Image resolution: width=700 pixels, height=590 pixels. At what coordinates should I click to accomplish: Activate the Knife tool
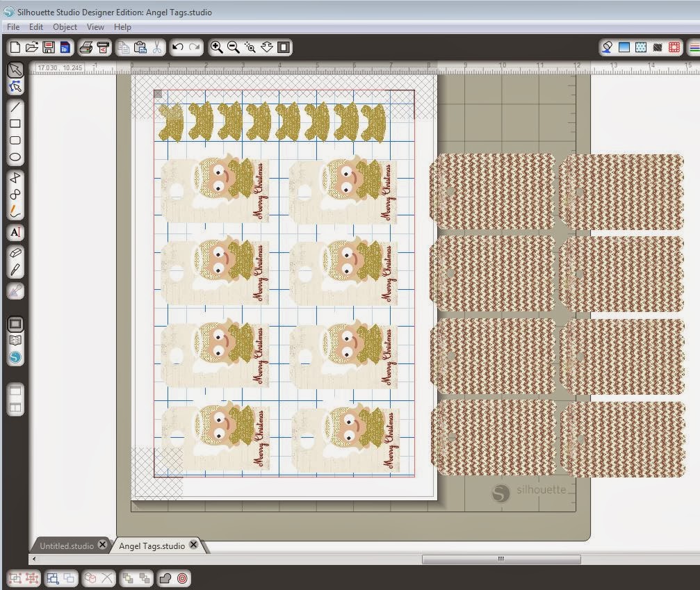coord(15,270)
